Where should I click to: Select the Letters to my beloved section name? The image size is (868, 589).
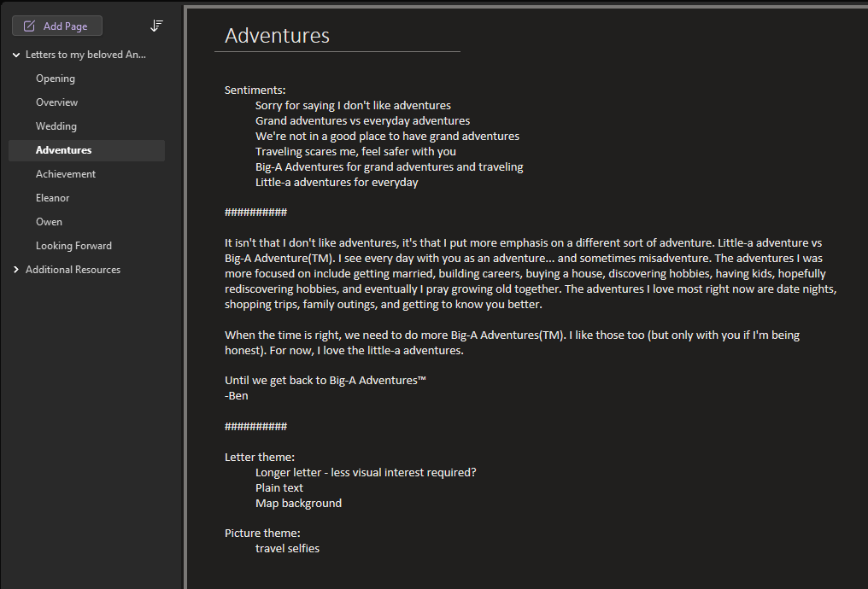click(x=85, y=55)
